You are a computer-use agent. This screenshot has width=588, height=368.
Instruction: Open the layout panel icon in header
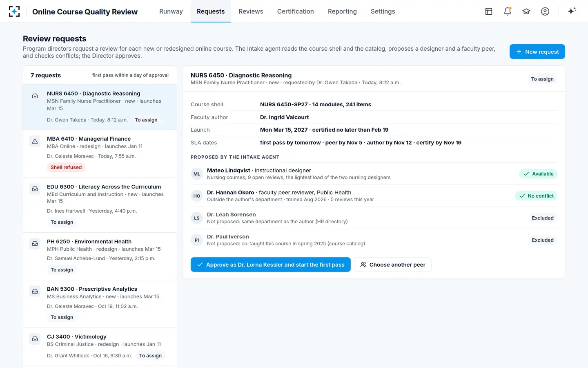[489, 11]
